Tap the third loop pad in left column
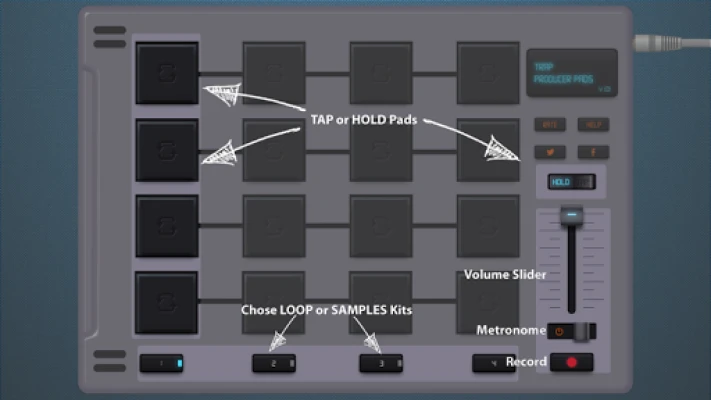The height and width of the screenshot is (400, 711). [166, 226]
